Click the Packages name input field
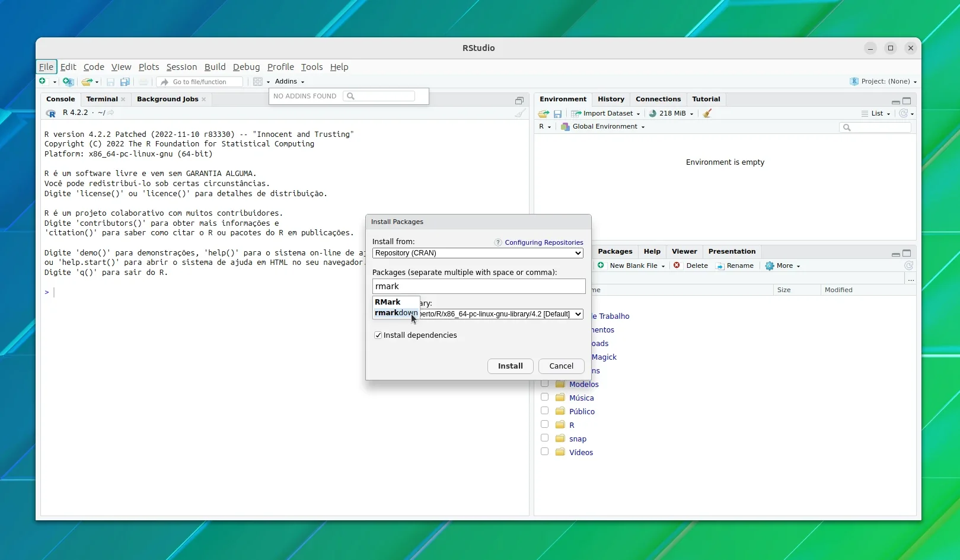Viewport: 960px width, 560px height. (x=479, y=286)
